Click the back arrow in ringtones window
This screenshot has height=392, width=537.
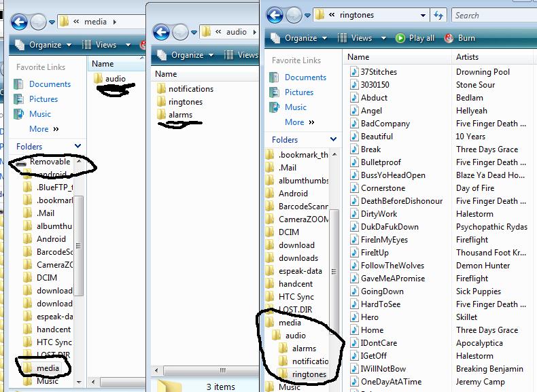275,15
